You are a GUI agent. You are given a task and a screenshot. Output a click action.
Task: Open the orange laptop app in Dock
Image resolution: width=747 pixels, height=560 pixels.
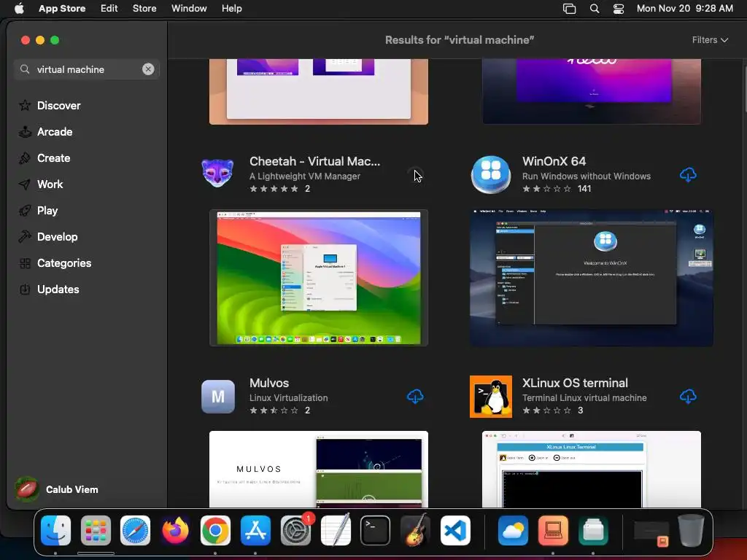click(553, 530)
